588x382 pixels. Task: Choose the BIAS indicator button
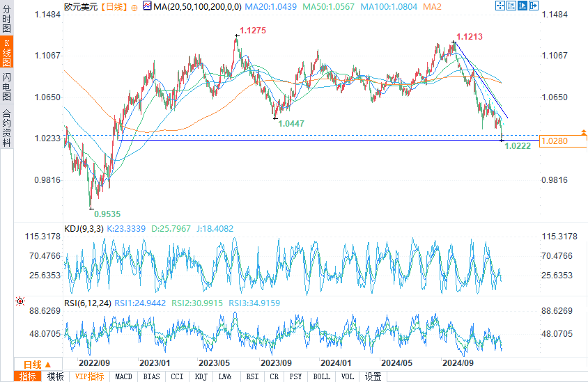pyautogui.click(x=151, y=376)
